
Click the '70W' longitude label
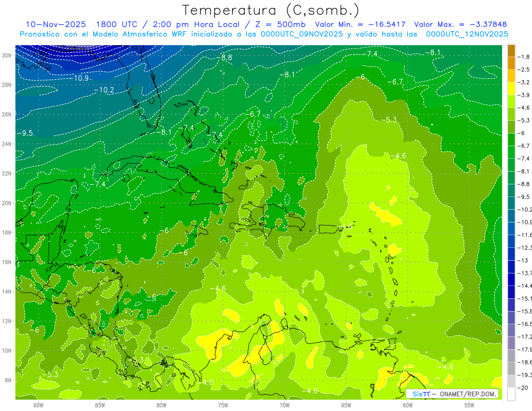285,406
